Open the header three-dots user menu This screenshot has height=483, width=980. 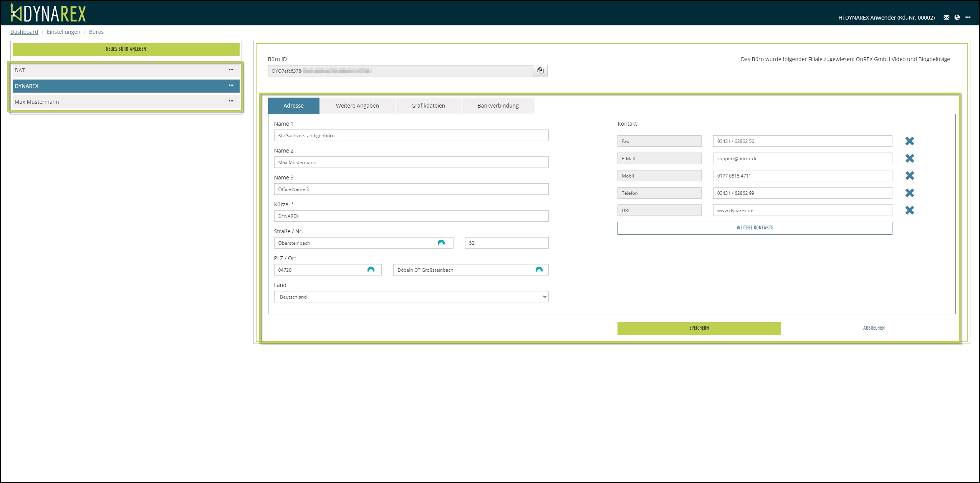pyautogui.click(x=968, y=17)
